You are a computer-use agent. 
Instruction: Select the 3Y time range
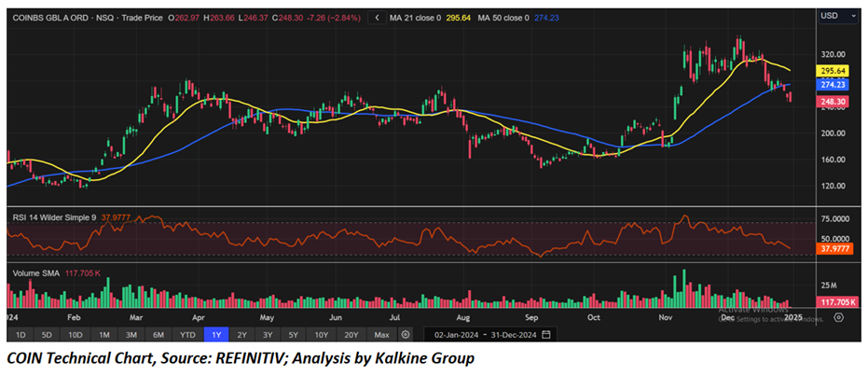coord(268,335)
